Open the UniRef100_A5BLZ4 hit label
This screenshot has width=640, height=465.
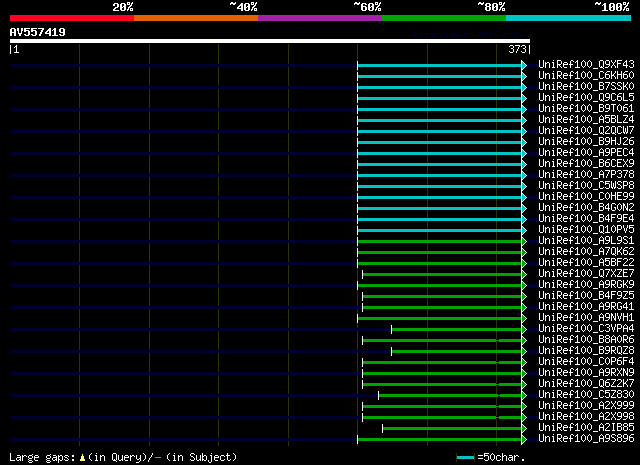click(586, 120)
